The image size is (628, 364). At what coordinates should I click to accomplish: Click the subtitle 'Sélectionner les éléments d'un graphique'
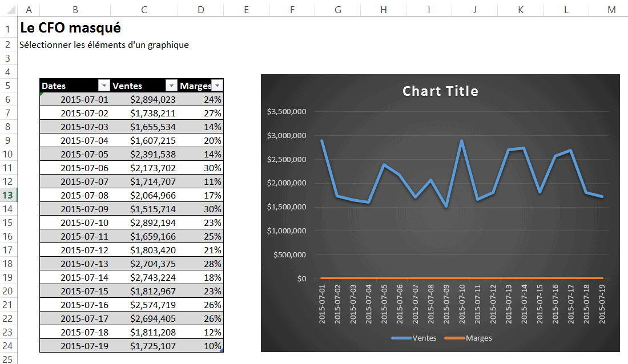(104, 45)
